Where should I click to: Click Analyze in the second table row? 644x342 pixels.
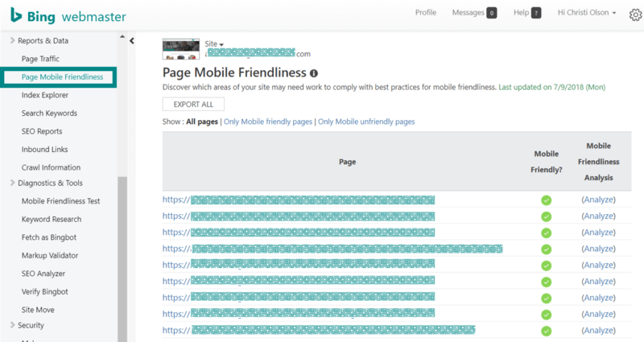(x=599, y=216)
